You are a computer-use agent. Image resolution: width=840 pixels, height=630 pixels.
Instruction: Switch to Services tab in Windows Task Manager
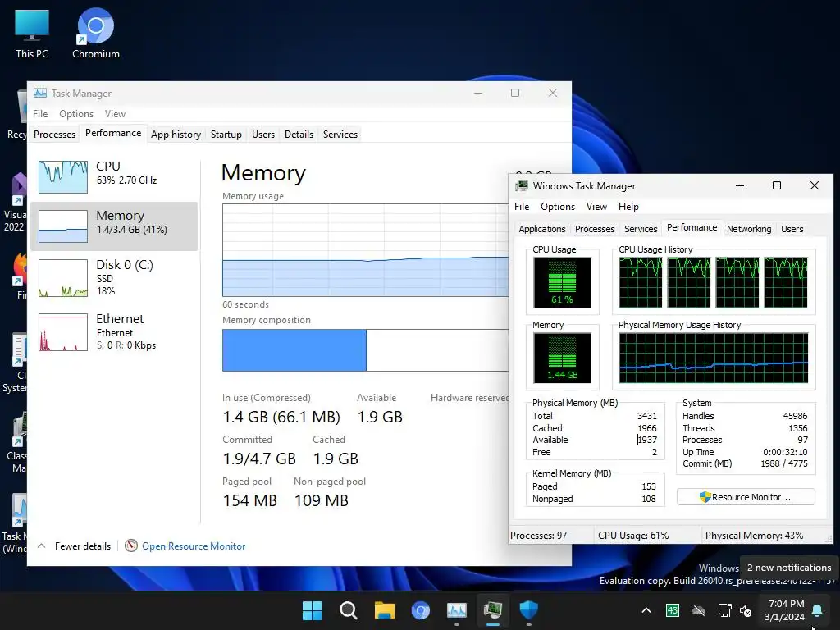641,229
